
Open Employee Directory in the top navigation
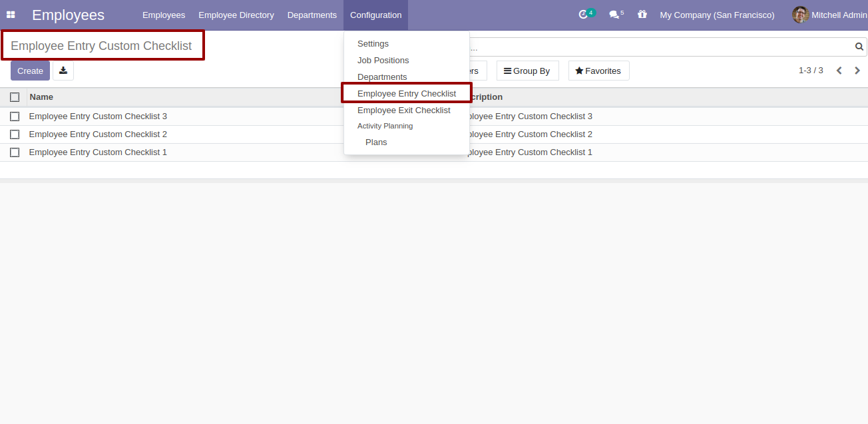[236, 15]
